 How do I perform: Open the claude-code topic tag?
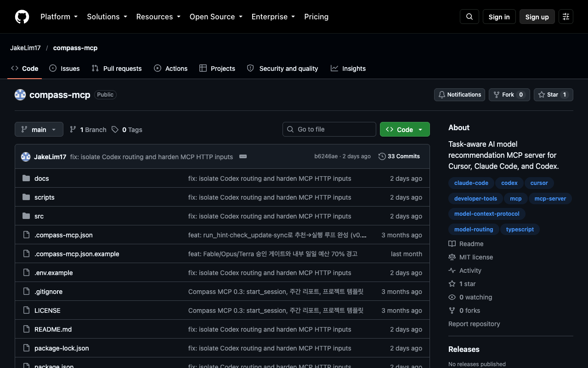(471, 183)
